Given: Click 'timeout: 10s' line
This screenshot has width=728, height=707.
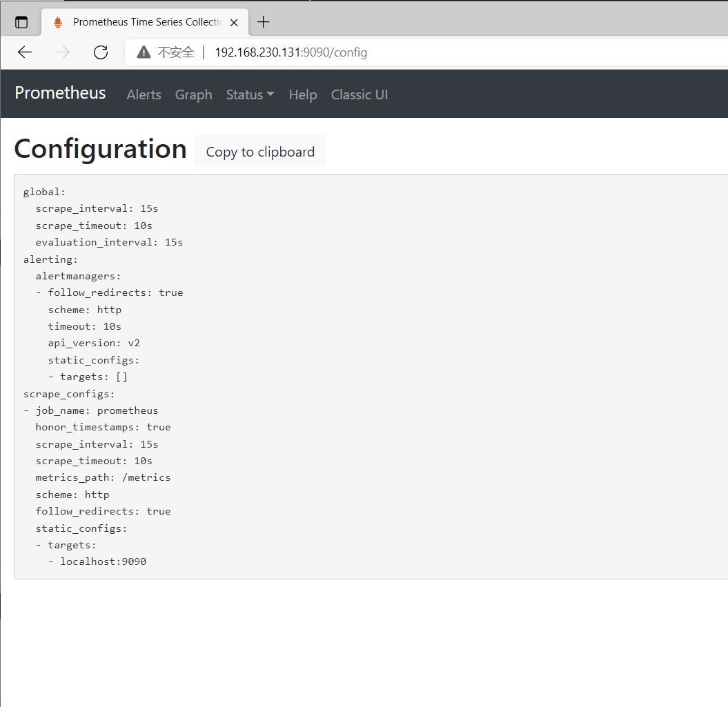Looking at the screenshot, I should coord(84,327).
